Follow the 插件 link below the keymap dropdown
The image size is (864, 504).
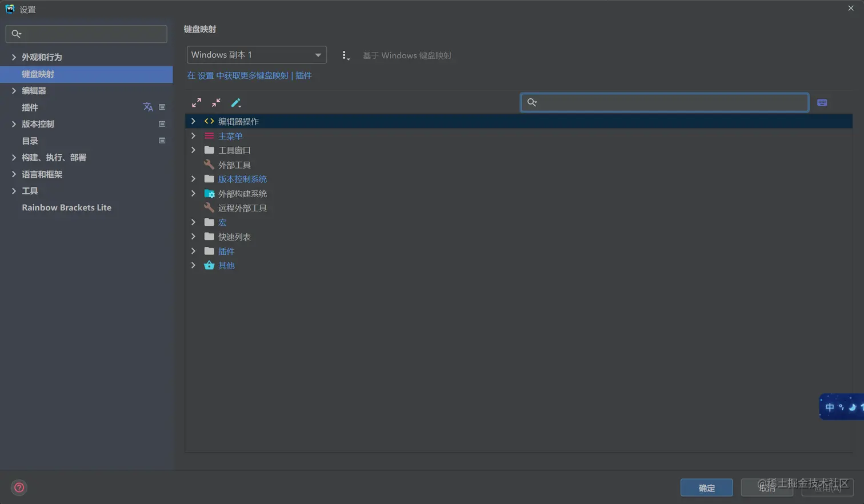click(303, 75)
